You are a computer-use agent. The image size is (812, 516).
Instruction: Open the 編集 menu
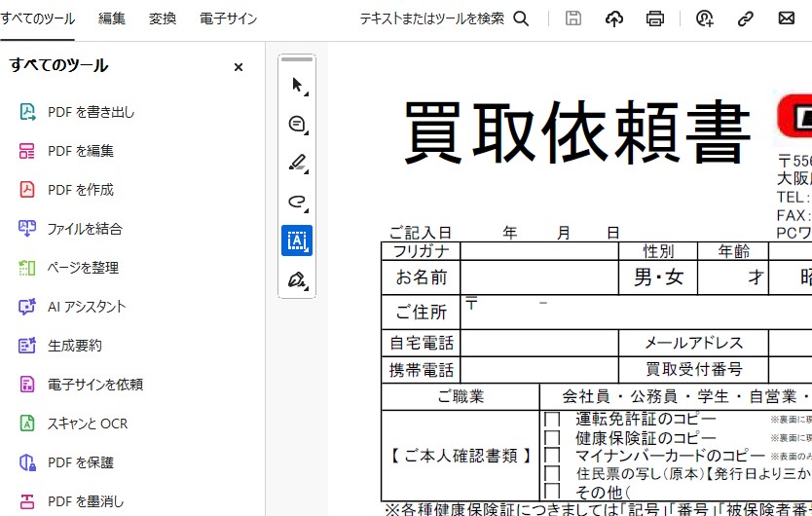pos(112,18)
